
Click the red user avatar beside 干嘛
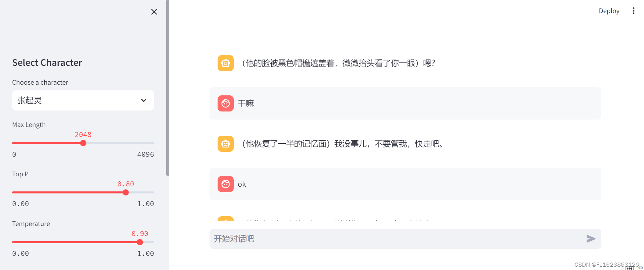click(225, 103)
